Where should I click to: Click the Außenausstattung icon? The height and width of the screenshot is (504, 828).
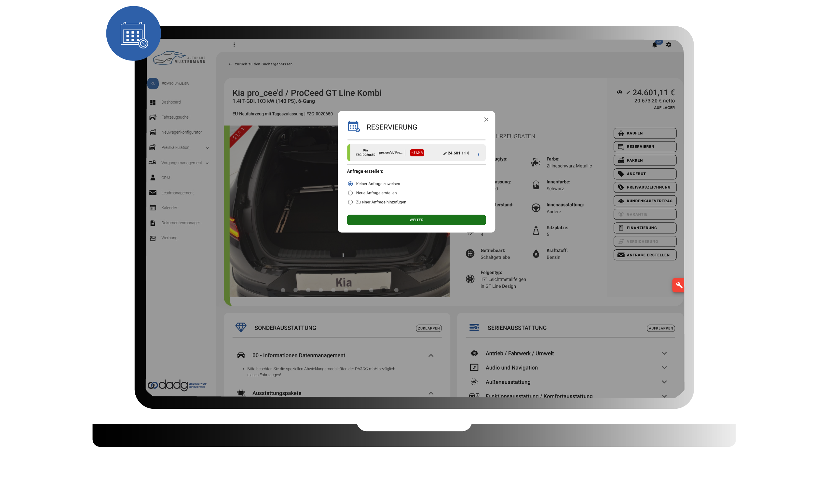coord(474,382)
